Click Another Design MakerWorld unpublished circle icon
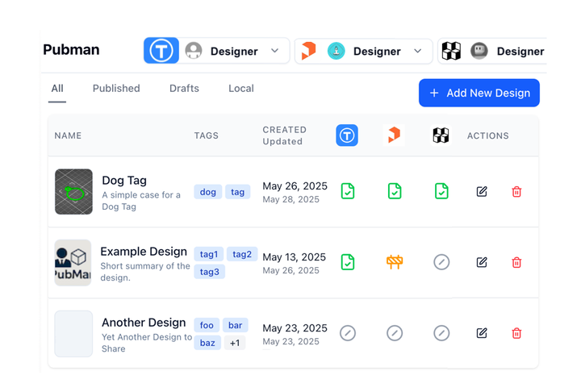This screenshot has height=392, width=581. (441, 333)
